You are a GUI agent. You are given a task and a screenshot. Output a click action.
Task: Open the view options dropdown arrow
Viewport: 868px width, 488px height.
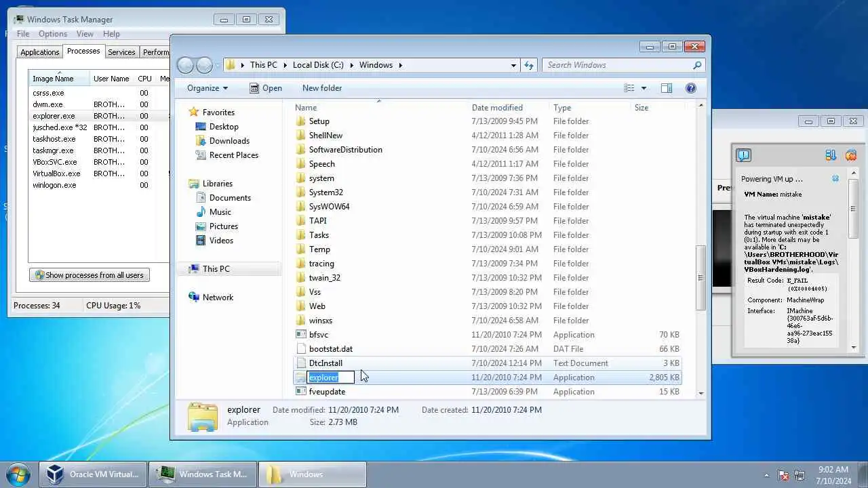click(x=644, y=88)
